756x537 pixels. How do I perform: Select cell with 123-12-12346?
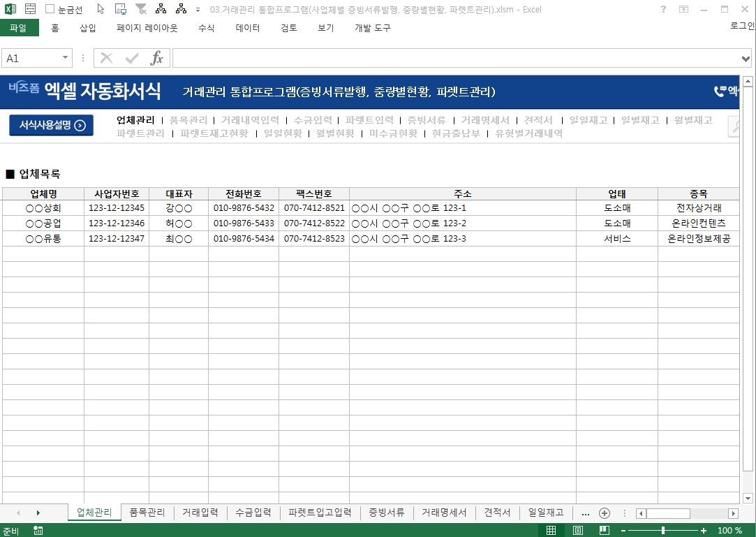117,223
